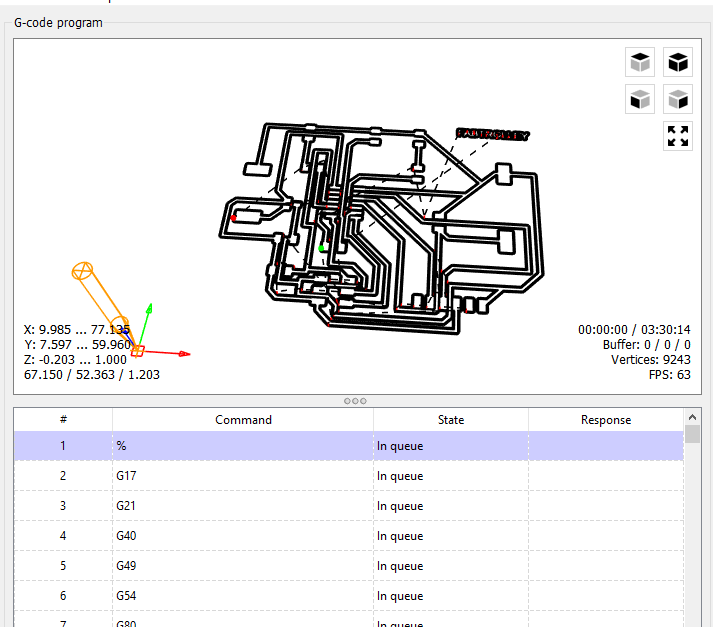Click 'In queue' state of '%' row
Viewport: 713px width, 627px height.
click(x=451, y=446)
